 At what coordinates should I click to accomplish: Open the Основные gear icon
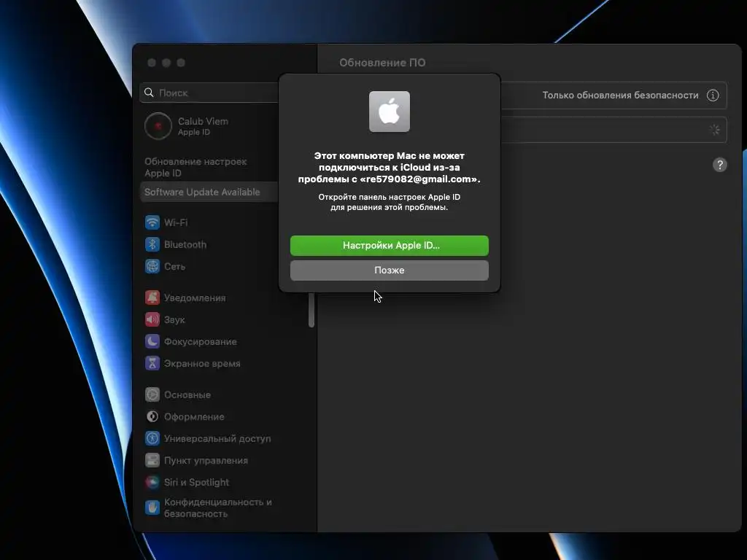(152, 394)
